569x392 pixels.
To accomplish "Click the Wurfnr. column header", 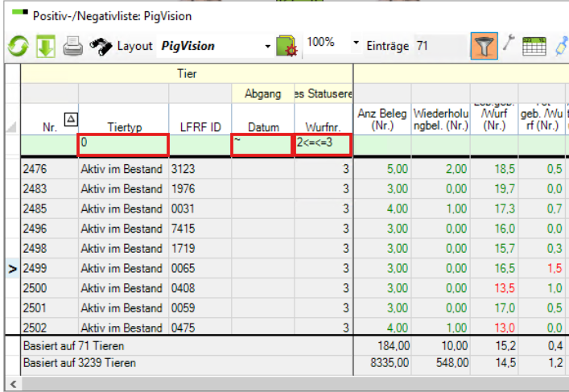I will click(324, 119).
